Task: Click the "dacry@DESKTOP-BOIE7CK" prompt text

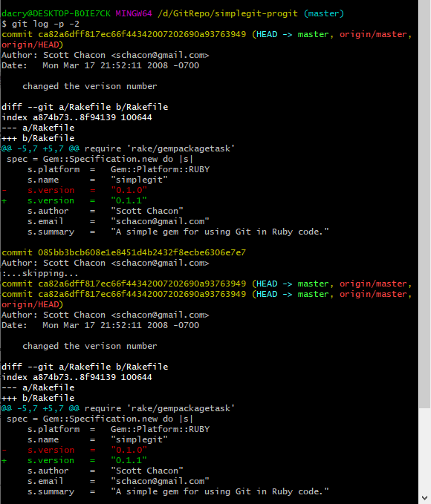Action: (x=56, y=13)
